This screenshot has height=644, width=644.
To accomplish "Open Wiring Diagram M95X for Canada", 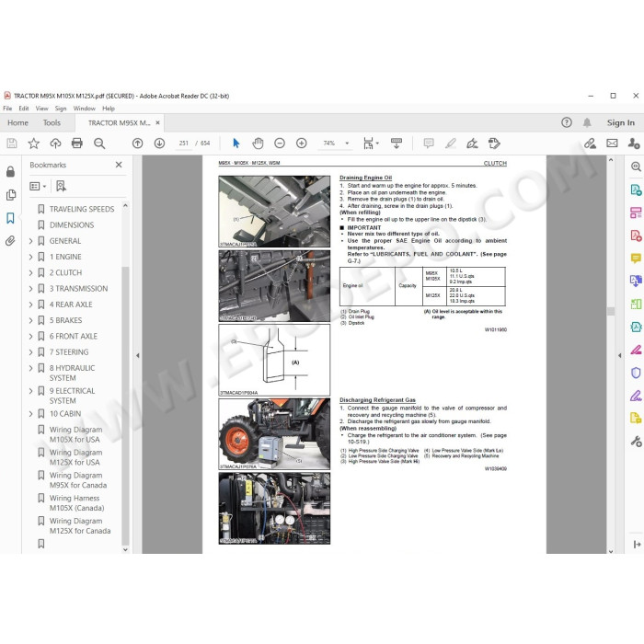I will tap(78, 480).
